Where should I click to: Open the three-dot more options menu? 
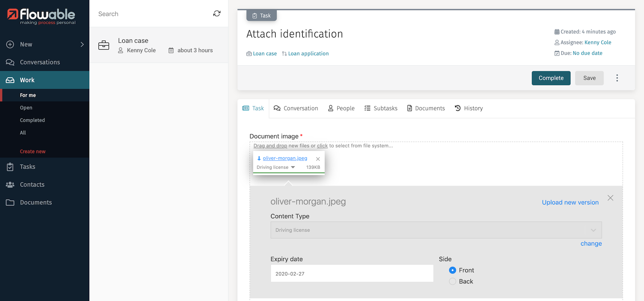[617, 78]
